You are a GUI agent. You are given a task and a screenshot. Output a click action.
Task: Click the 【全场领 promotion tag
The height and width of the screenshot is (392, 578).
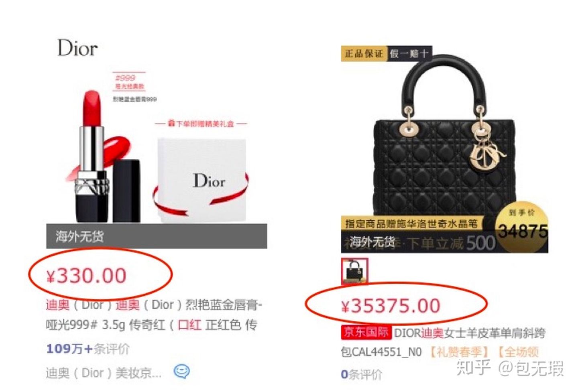click(517, 352)
